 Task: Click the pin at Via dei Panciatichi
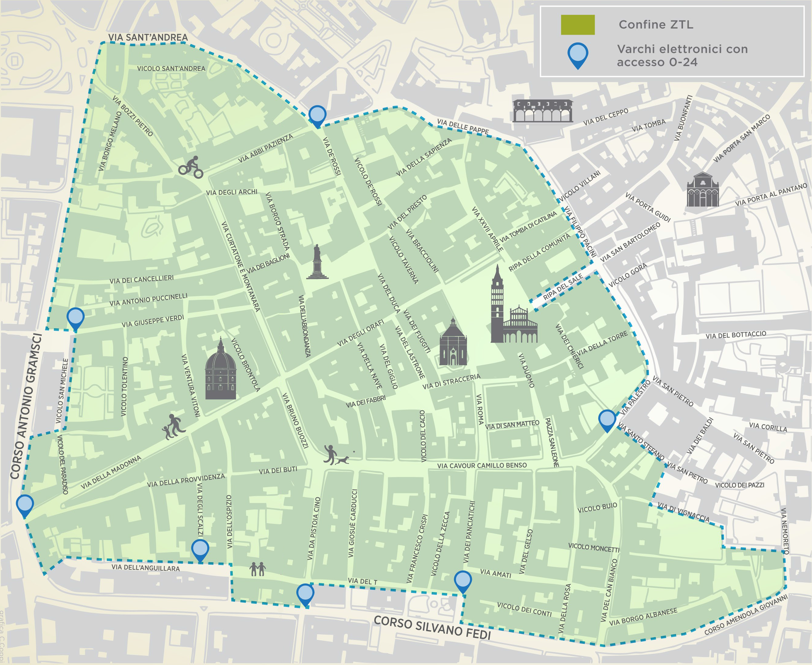[463, 582]
